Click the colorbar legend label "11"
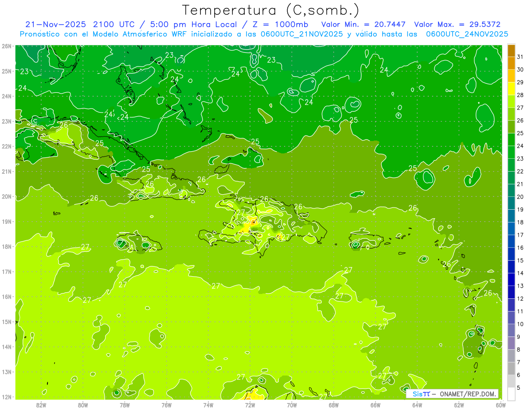The image size is (532, 411). click(520, 312)
